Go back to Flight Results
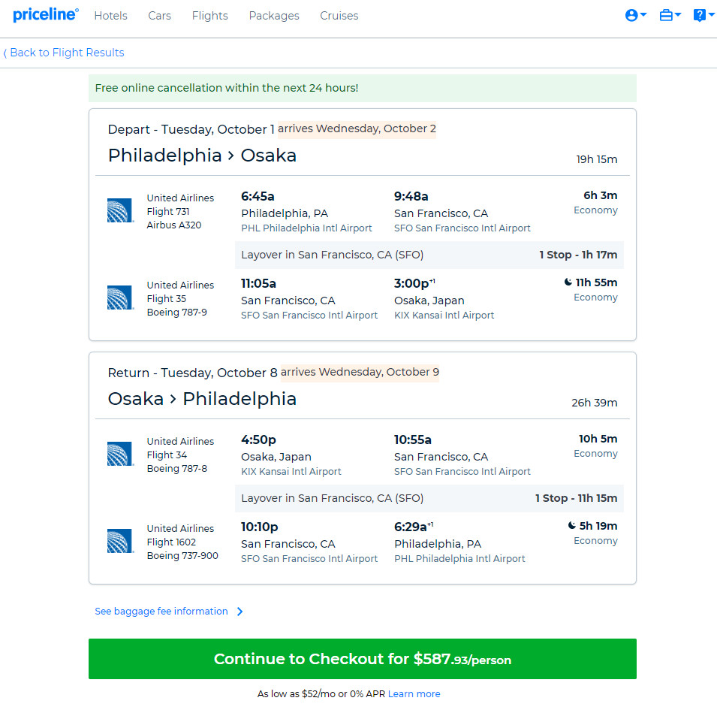This screenshot has height=728, width=717. tap(64, 53)
